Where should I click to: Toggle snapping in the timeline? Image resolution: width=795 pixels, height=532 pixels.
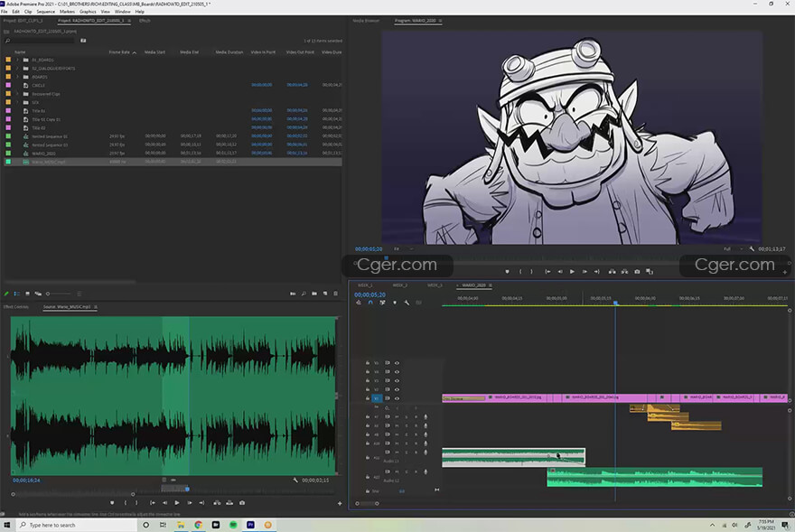point(370,303)
